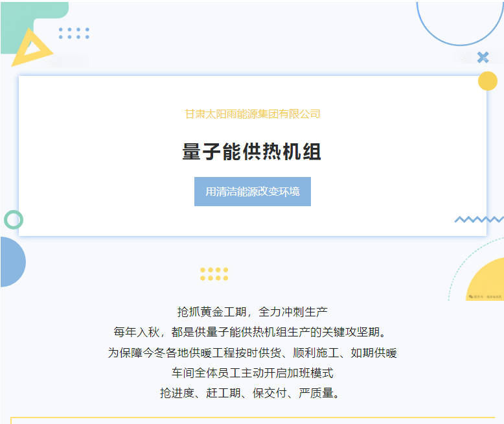Click the line 车间全体员工主动开启加班模式
Screen dimensions: 504x424
tap(252, 373)
